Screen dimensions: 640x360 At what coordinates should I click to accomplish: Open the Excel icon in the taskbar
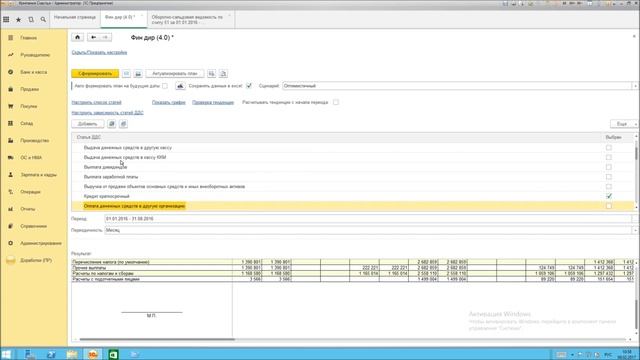tap(113, 354)
